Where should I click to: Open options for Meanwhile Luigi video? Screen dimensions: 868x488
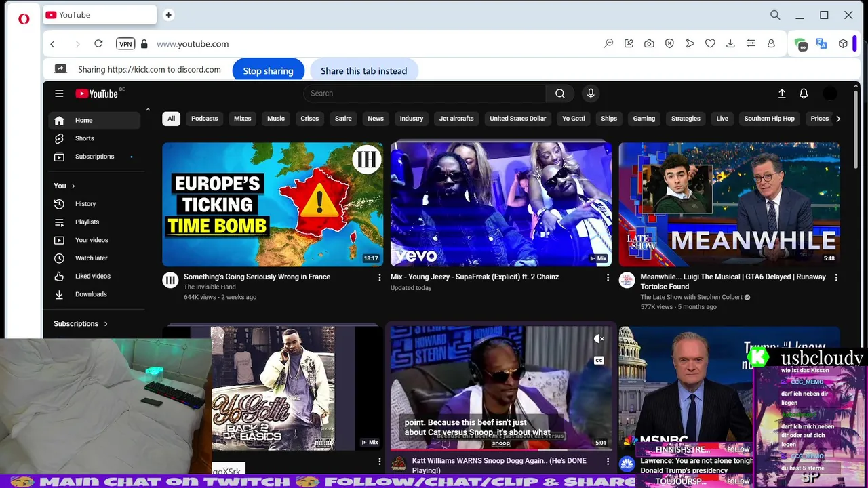click(x=836, y=277)
